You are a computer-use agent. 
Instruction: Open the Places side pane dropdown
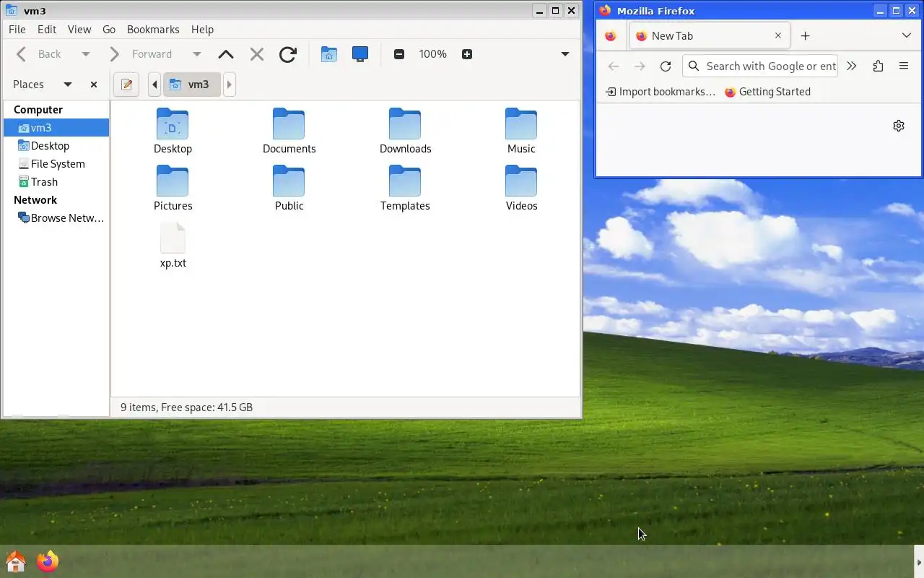click(x=68, y=85)
